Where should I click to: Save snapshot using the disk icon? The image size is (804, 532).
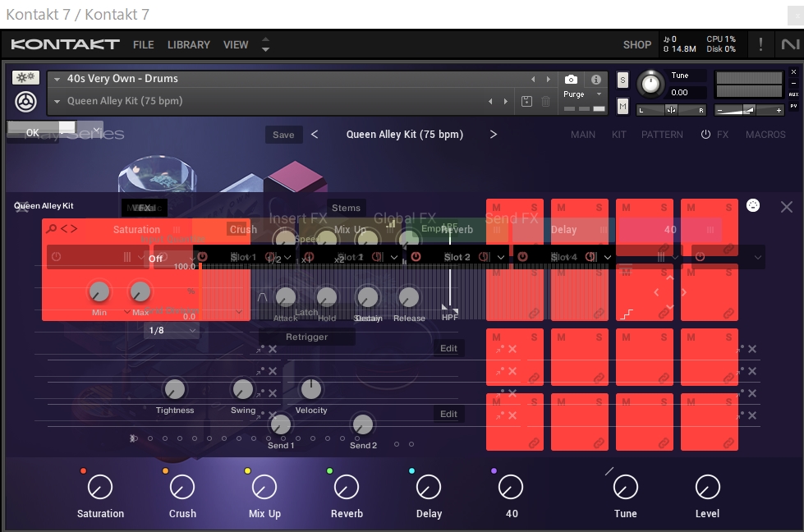pyautogui.click(x=526, y=101)
